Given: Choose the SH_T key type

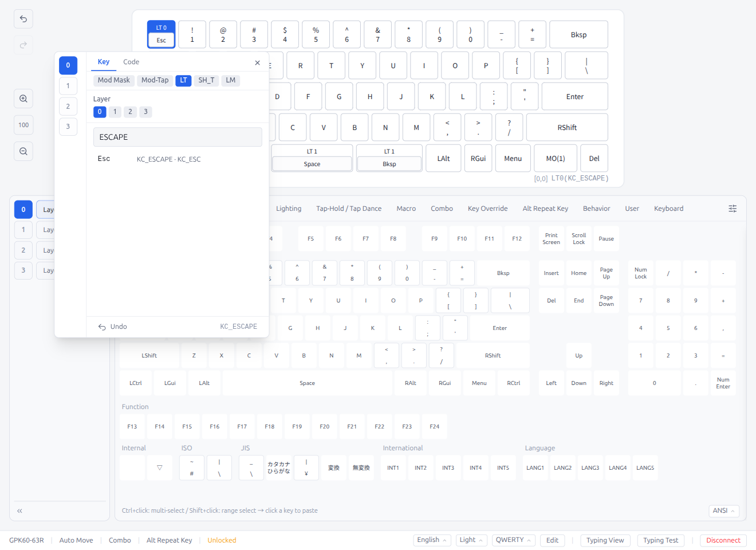Looking at the screenshot, I should (x=206, y=80).
